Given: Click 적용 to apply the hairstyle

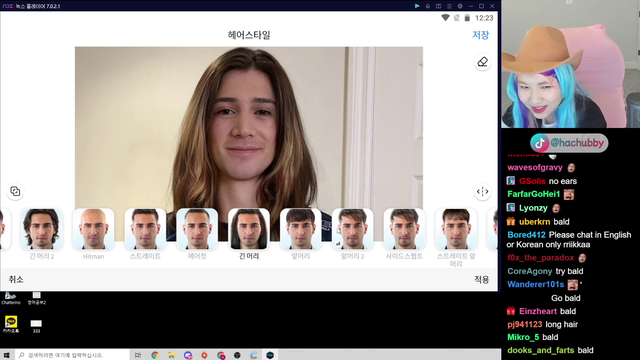Looking at the screenshot, I should click(x=482, y=280).
